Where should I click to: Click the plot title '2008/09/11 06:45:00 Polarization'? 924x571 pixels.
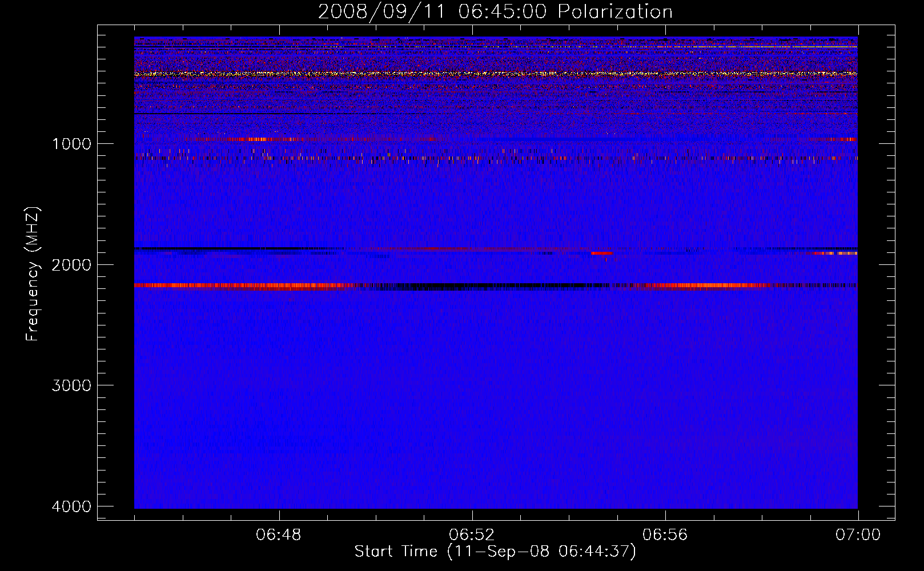[x=495, y=11]
